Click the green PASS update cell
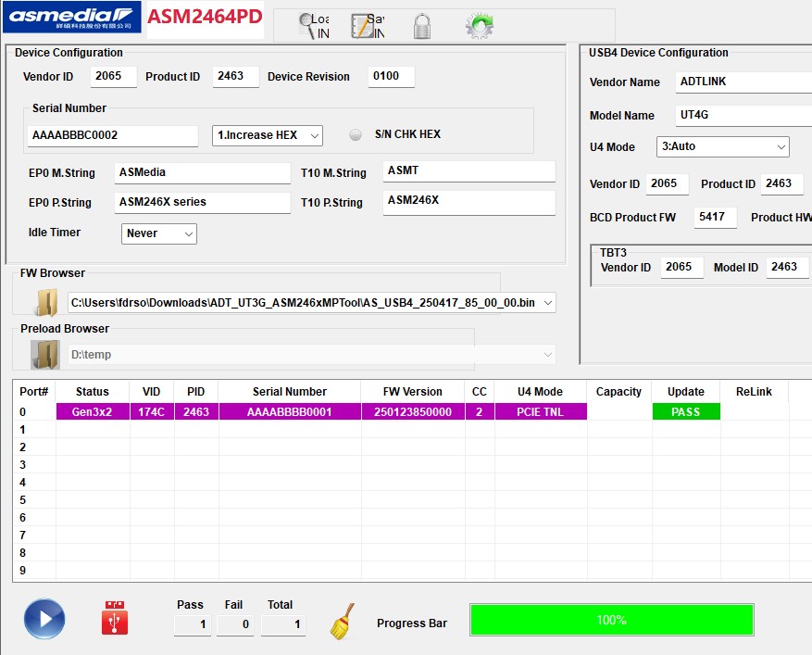 (685, 412)
